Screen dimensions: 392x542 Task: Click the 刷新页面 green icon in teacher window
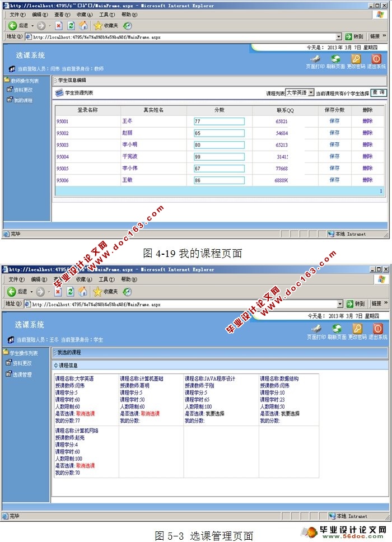click(335, 59)
